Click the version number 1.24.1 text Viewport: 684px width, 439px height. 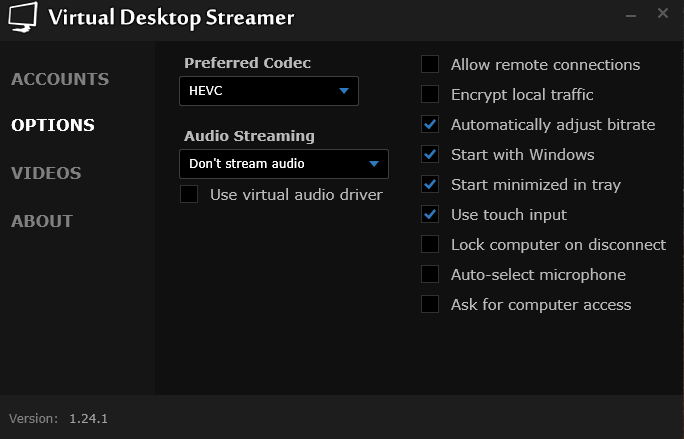(88, 418)
